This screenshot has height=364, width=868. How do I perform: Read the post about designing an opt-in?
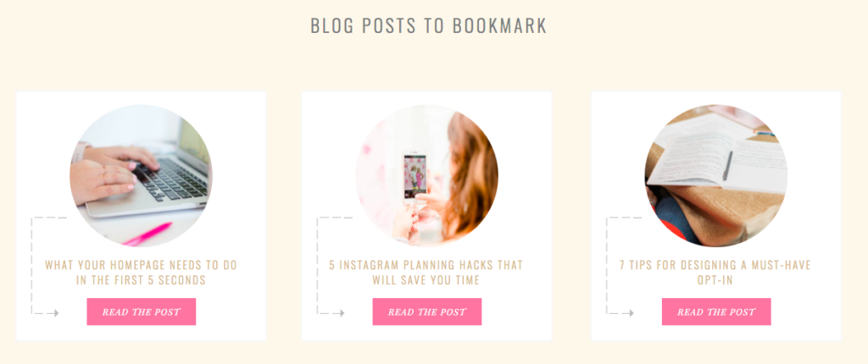pyautogui.click(x=716, y=312)
